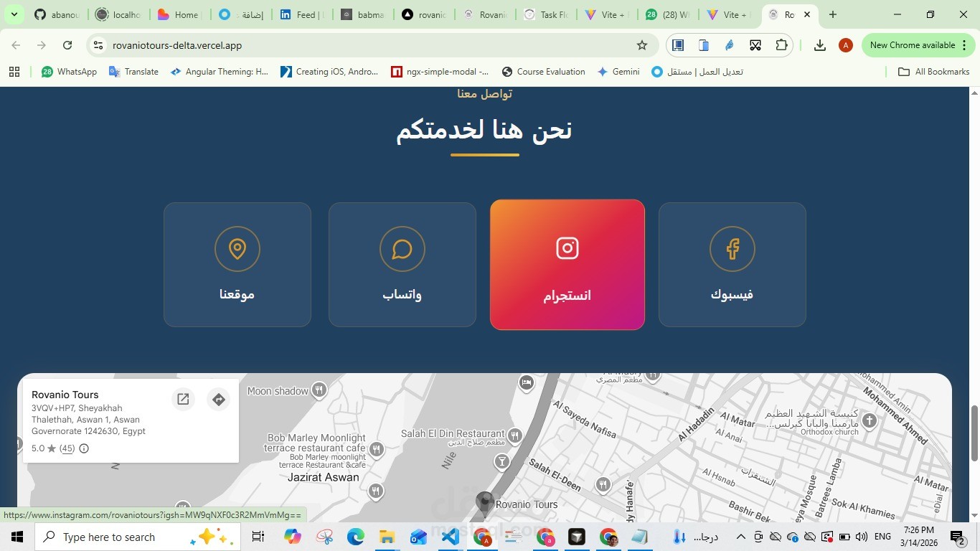Open the Course Evaluation bookmark
The image size is (980, 551).
click(x=544, y=72)
